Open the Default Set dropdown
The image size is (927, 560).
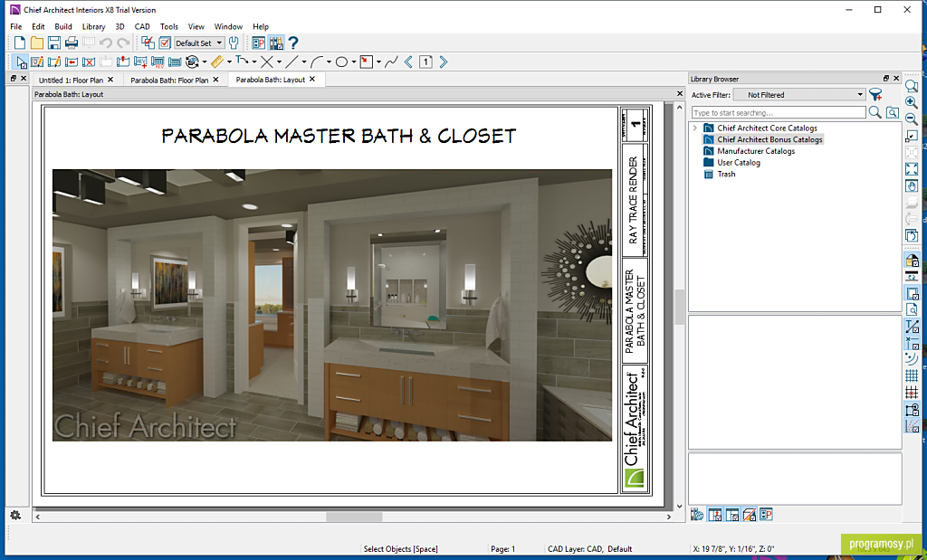point(199,43)
